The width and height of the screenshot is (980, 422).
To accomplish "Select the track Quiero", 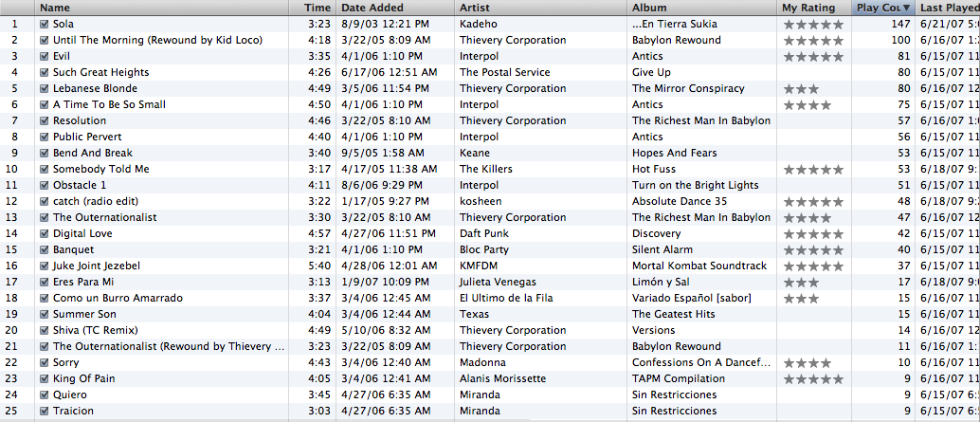I will pos(70,395).
